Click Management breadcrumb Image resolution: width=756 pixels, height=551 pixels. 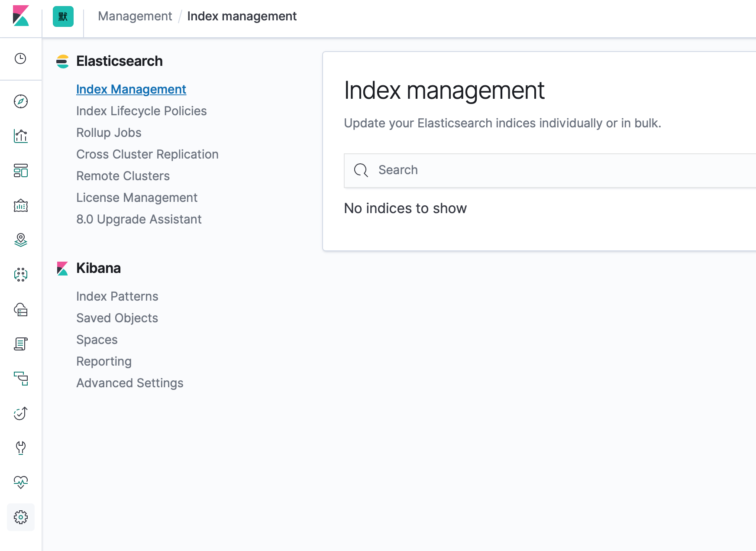135,16
